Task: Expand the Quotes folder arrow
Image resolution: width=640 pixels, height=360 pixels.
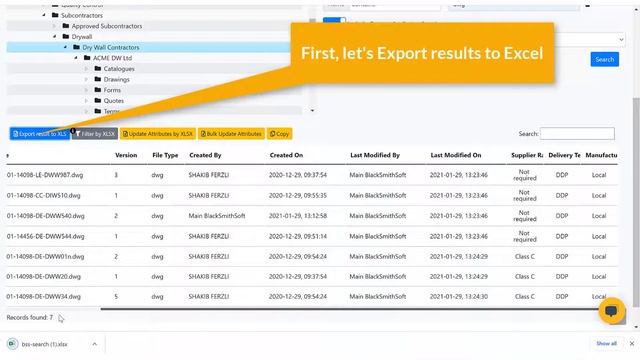Action: click(86, 100)
